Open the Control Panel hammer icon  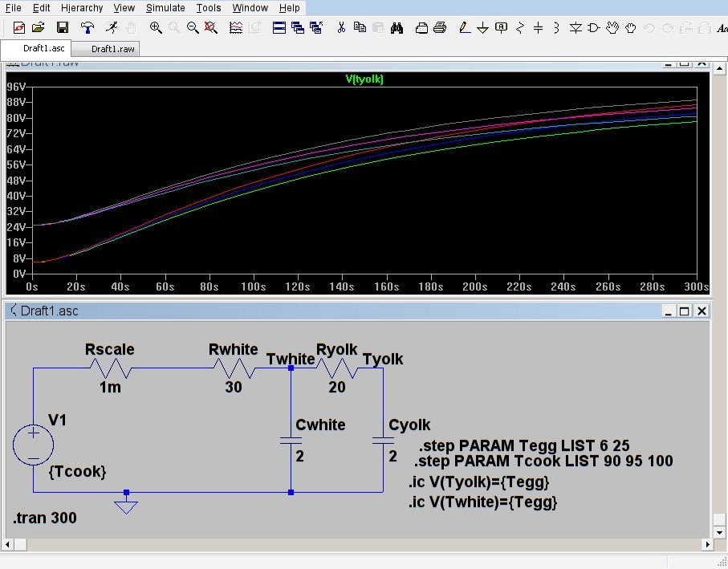point(87,27)
